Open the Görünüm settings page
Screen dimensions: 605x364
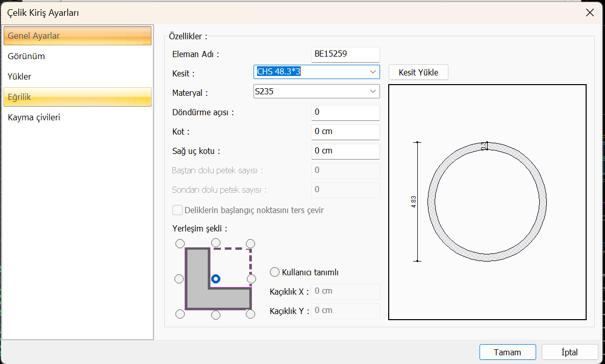[27, 56]
